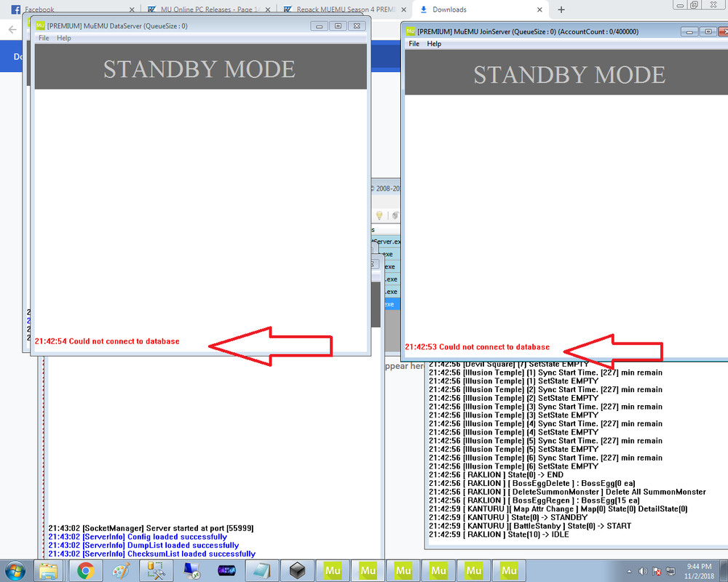Switch to the Facebook browser tab
Image resolution: width=728 pixels, height=582 pixels.
click(72, 9)
